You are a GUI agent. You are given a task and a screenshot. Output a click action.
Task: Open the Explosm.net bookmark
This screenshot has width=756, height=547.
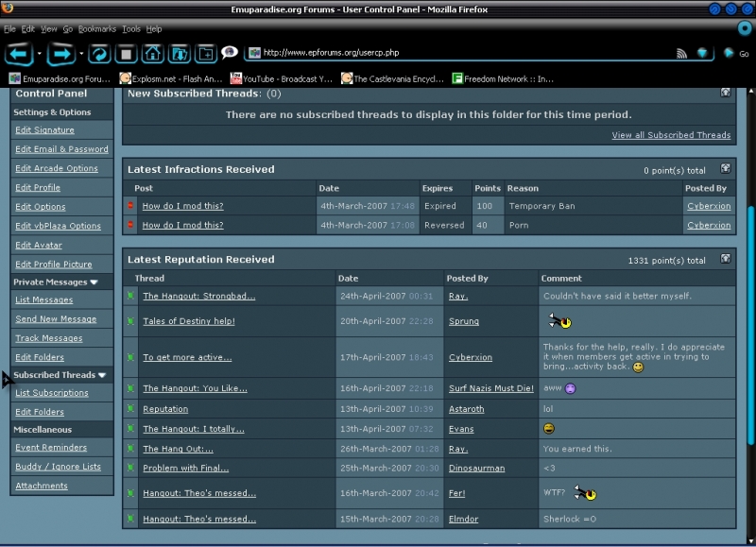pyautogui.click(x=171, y=78)
